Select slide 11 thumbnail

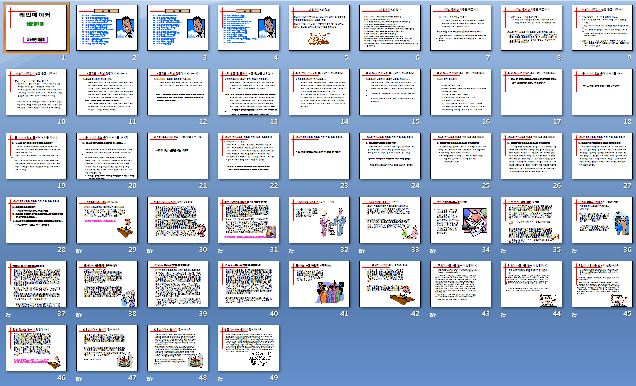pos(107,92)
